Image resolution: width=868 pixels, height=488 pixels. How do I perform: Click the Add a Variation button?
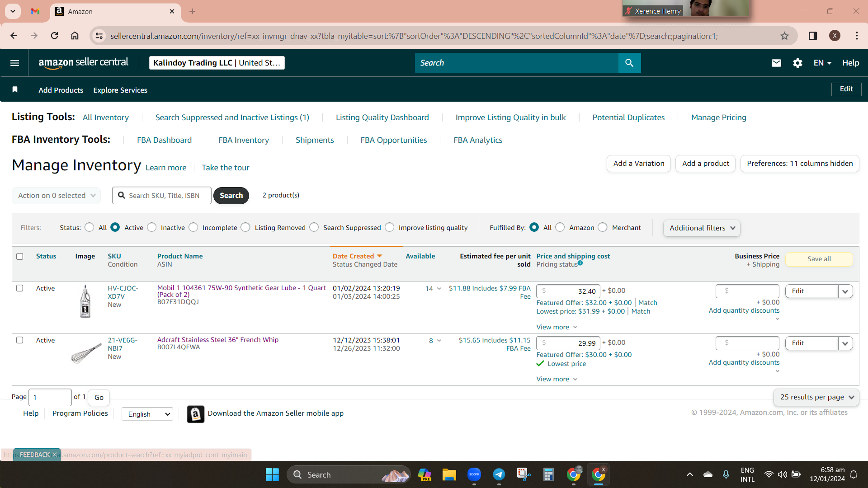click(639, 164)
